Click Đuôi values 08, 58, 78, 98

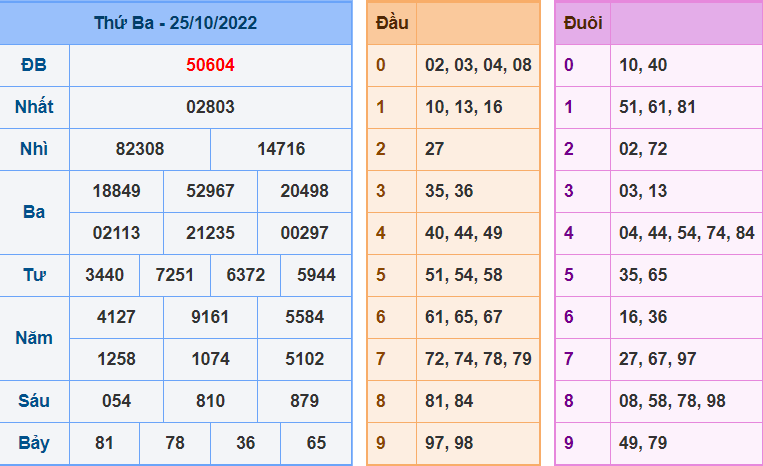672,401
